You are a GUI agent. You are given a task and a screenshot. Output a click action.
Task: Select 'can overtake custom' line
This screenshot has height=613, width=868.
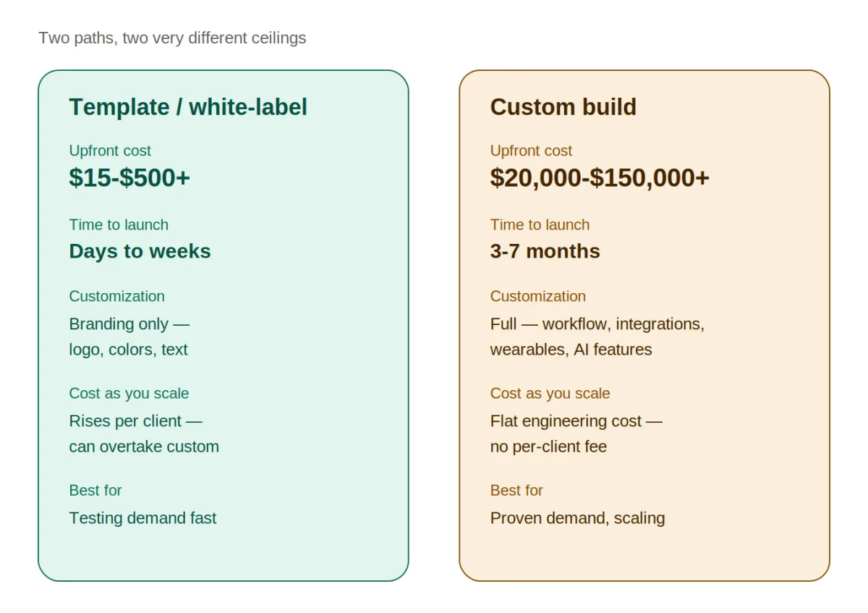click(144, 447)
